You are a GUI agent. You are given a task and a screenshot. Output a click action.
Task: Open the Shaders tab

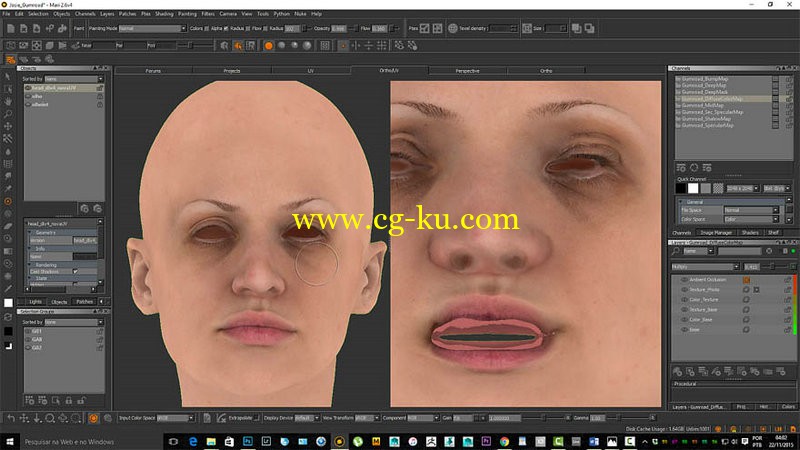750,233
